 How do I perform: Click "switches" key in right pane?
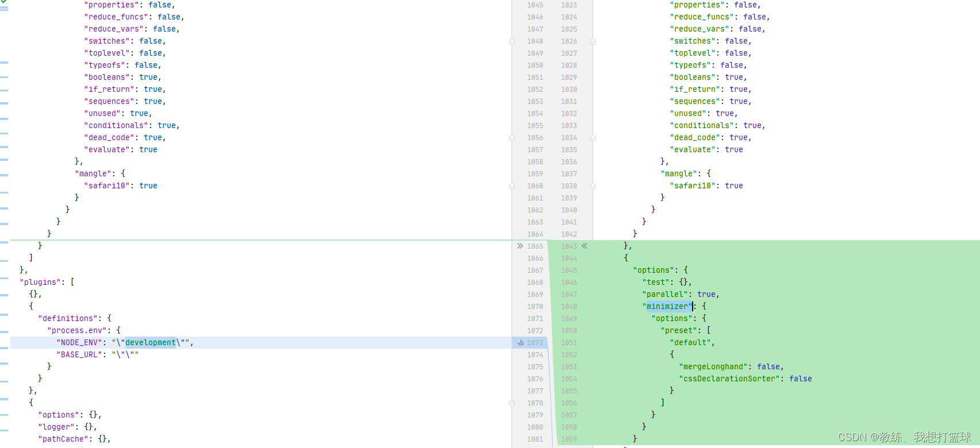click(x=693, y=41)
